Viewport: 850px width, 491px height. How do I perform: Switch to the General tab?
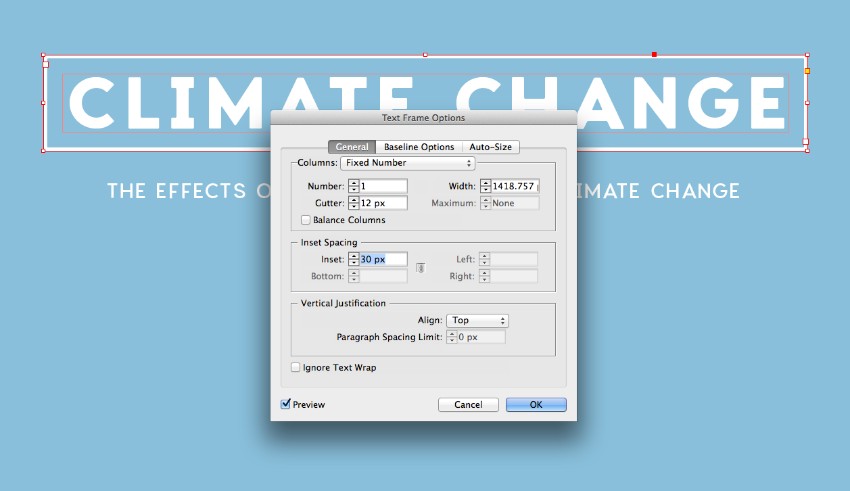pos(352,147)
